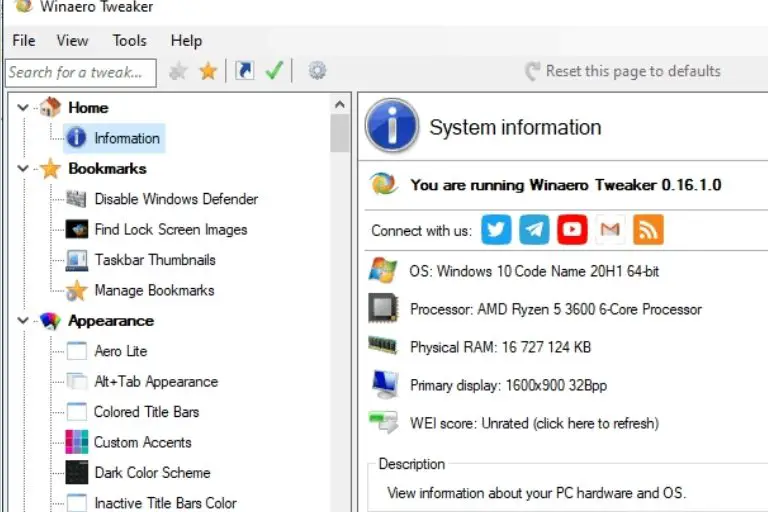Select Find Lock Screen Images
Viewport: 768px width, 512px height.
[170, 229]
